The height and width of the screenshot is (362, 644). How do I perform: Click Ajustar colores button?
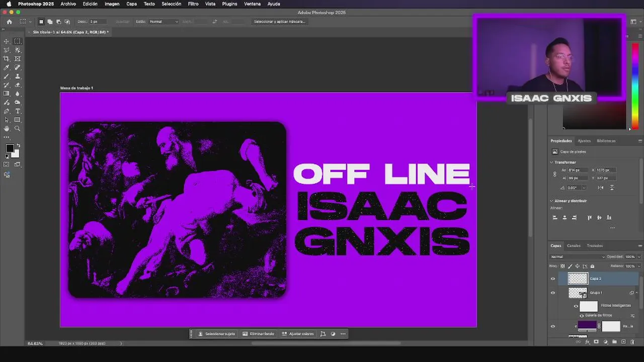pos(298,334)
